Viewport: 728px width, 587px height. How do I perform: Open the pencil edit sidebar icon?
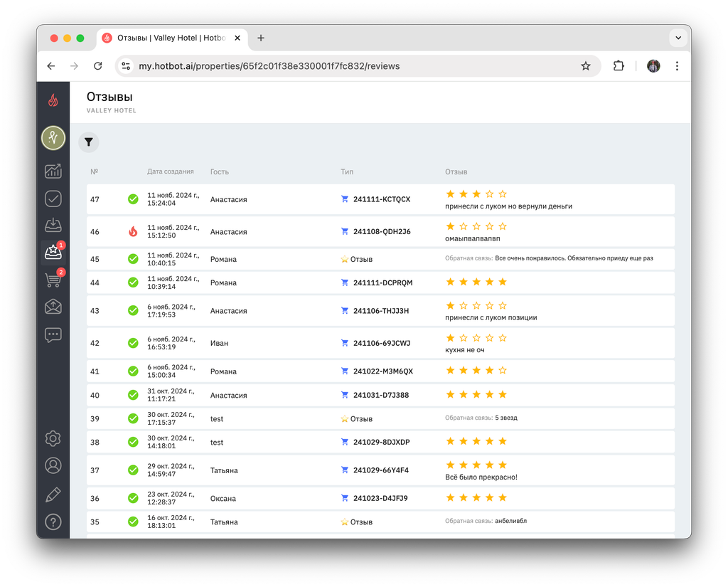(53, 494)
